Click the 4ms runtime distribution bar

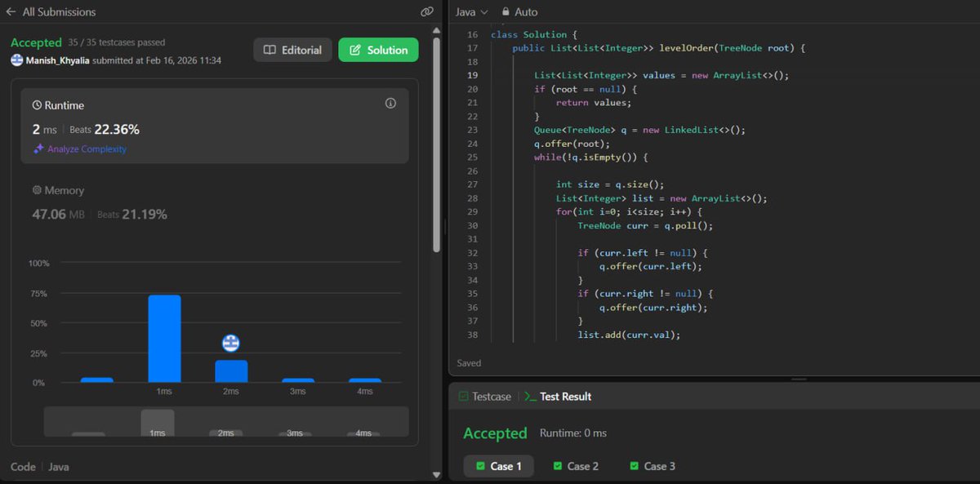click(365, 380)
